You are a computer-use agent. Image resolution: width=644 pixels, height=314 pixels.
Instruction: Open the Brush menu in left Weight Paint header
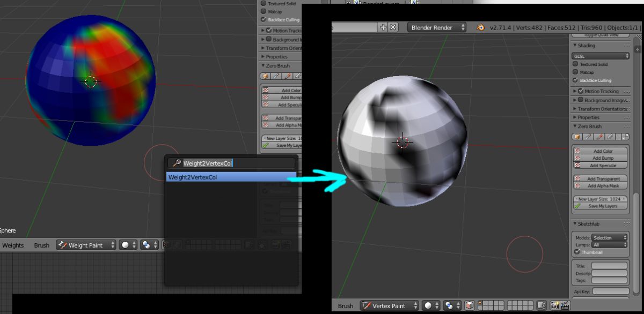[x=42, y=245]
